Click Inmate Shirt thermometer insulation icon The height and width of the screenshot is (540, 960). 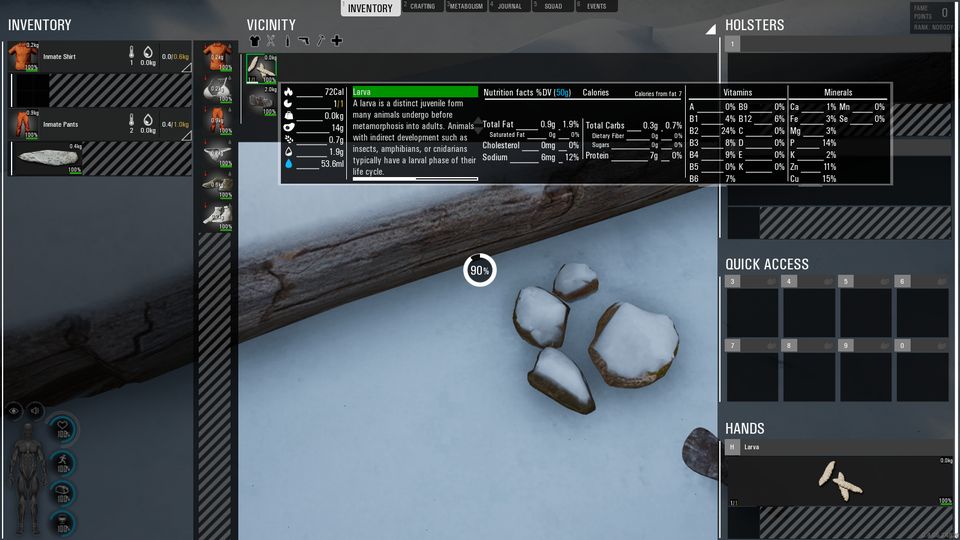click(131, 53)
